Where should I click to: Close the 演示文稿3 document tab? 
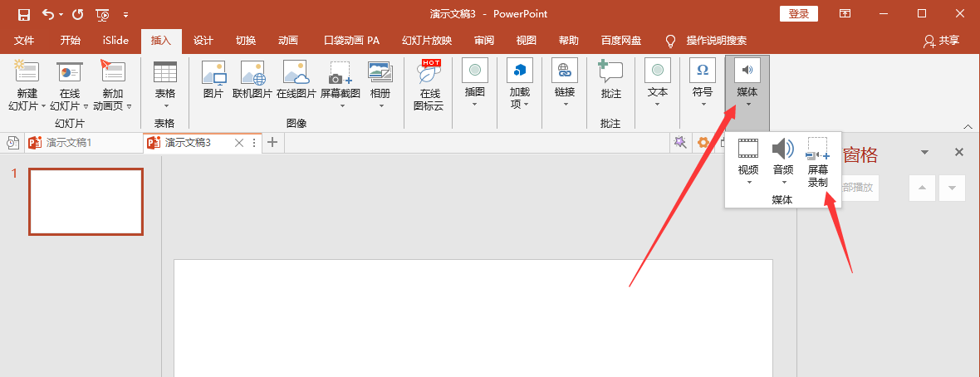pos(238,143)
